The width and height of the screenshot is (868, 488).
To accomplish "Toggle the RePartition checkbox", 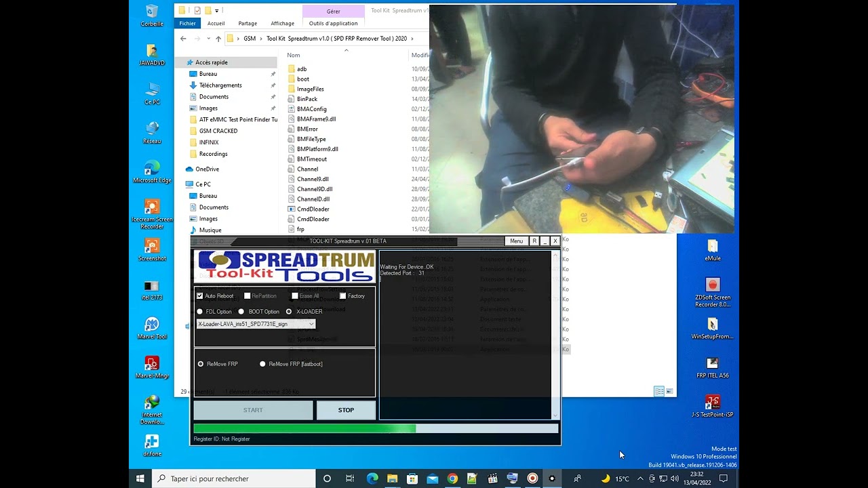I will tap(248, 296).
